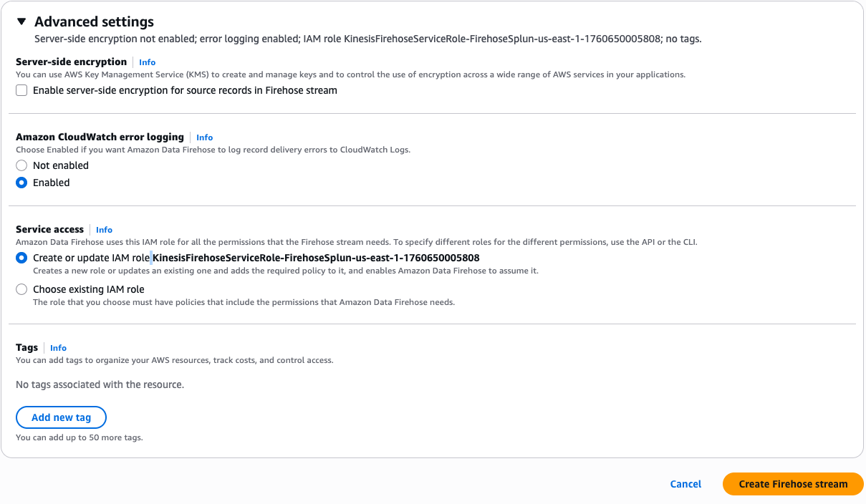Choose Create or update IAM role option
This screenshot has height=504, width=866.
[x=21, y=258]
